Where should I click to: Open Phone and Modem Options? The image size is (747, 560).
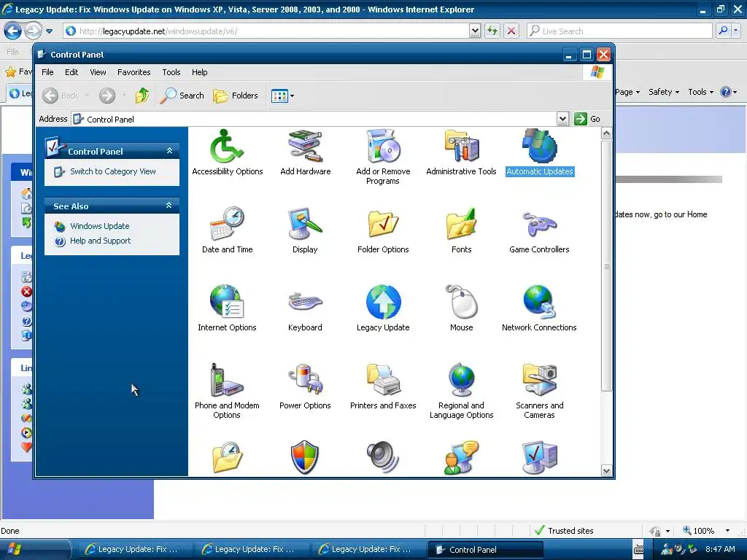click(228, 392)
